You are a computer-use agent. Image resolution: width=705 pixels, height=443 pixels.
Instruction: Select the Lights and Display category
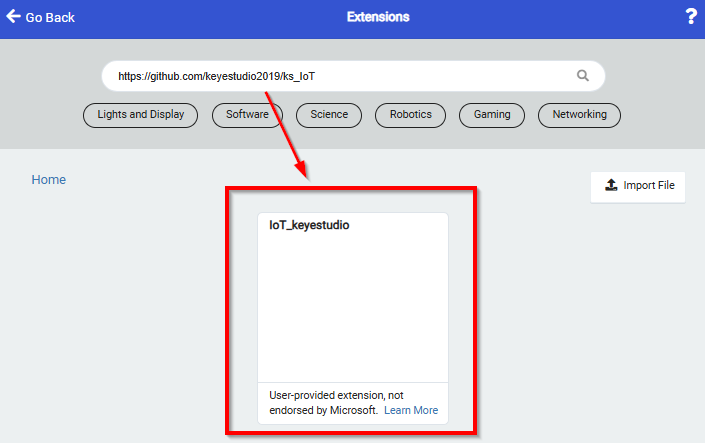141,115
